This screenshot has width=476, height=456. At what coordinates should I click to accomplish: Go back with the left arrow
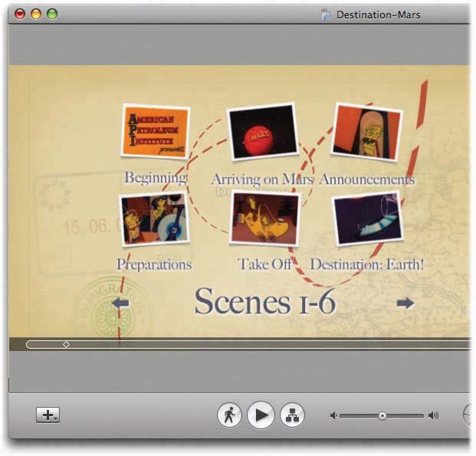(x=120, y=303)
